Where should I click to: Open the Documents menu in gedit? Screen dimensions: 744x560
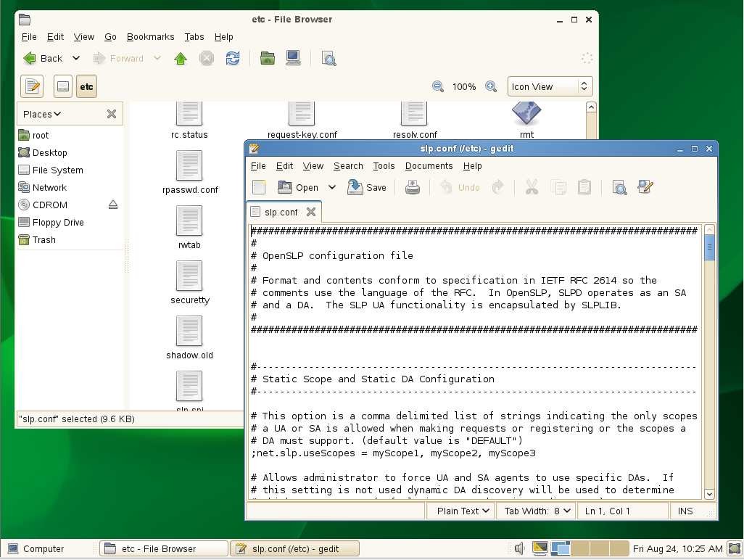click(429, 166)
